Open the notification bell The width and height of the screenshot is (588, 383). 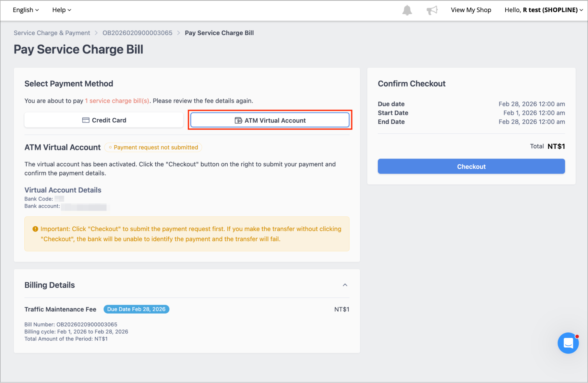(x=407, y=10)
